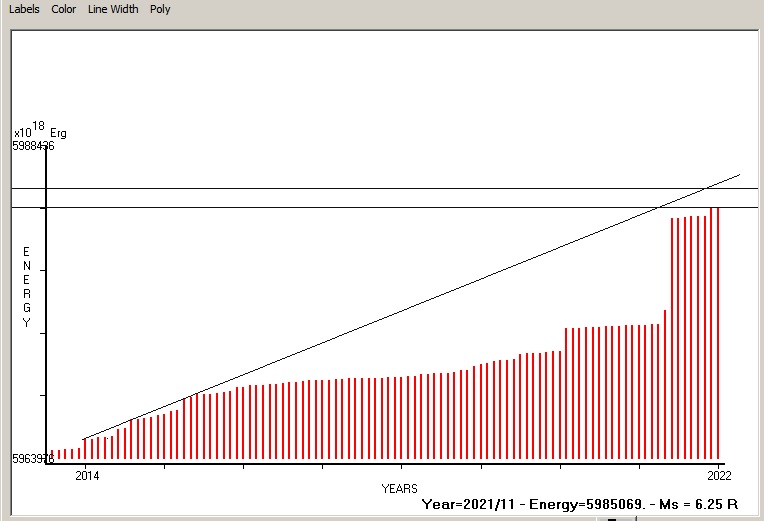The height and width of the screenshot is (521, 764).
Task: Click the 5988436 maximum energy value
Action: pyautogui.click(x=33, y=146)
